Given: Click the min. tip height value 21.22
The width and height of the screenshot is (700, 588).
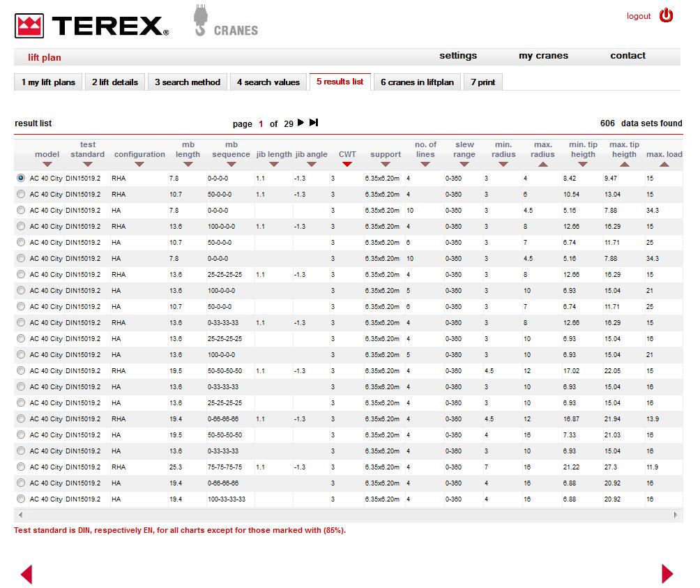Looking at the screenshot, I should (x=572, y=467).
